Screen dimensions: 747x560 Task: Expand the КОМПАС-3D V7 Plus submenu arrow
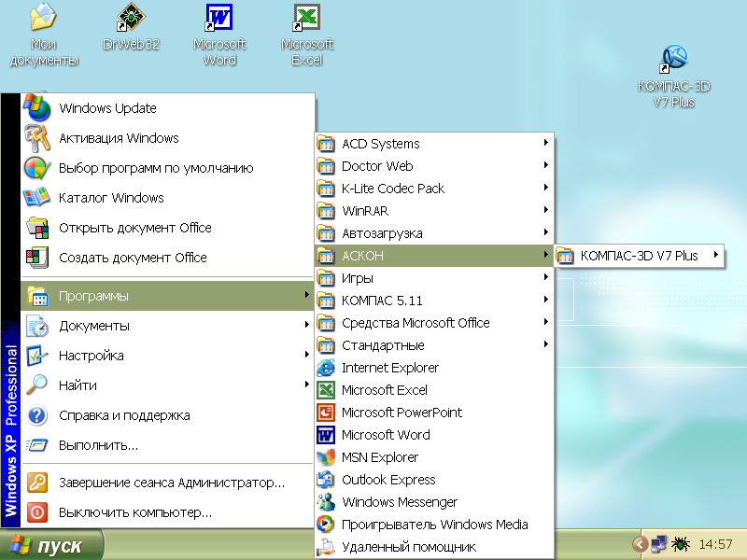pos(715,255)
